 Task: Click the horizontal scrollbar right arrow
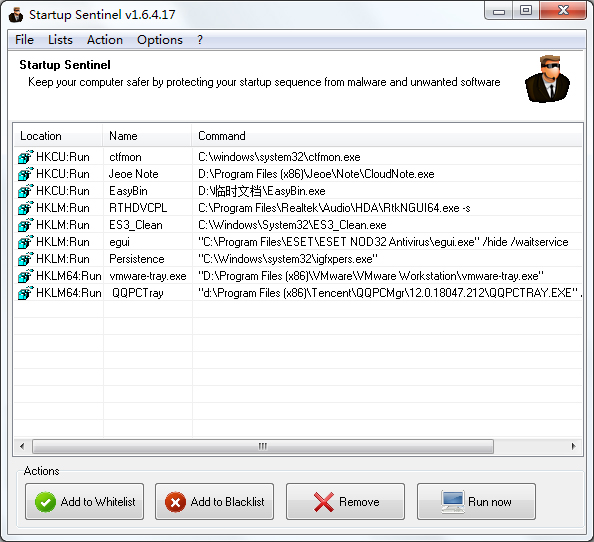pos(574,446)
